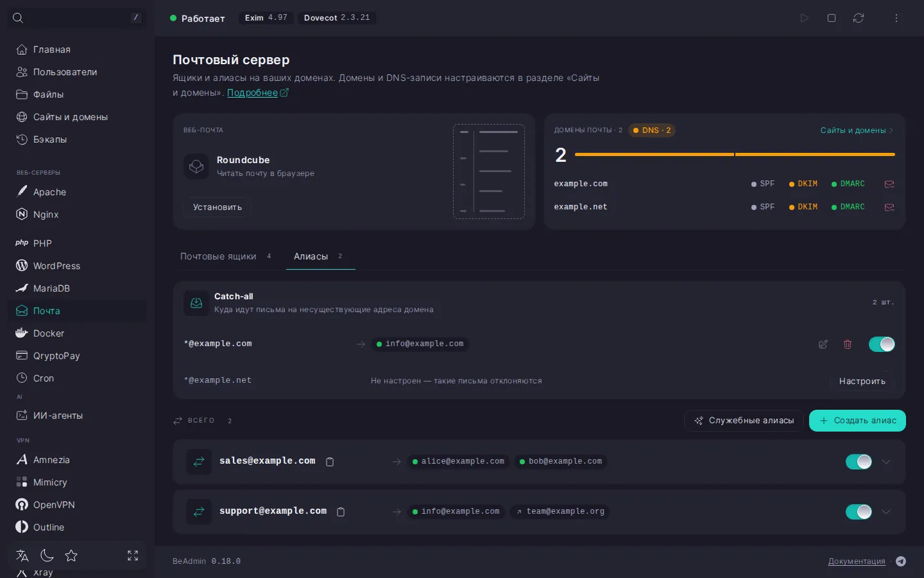Open the OpenVPN sidebar item
This screenshot has height=578, width=924.
coord(77,505)
